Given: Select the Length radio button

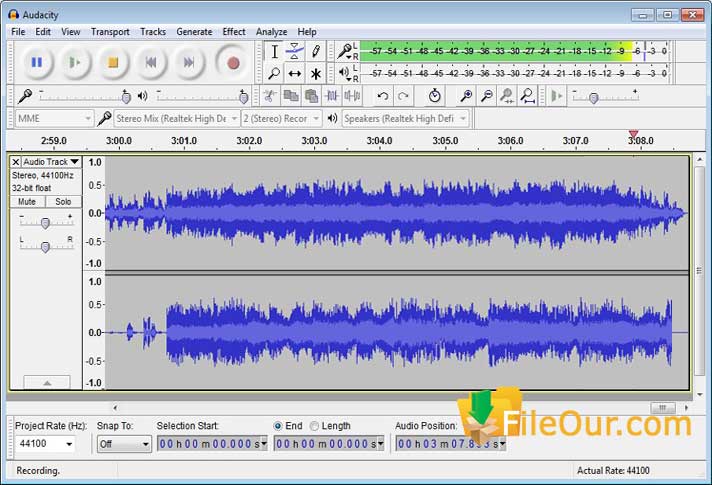Looking at the screenshot, I should [x=314, y=426].
